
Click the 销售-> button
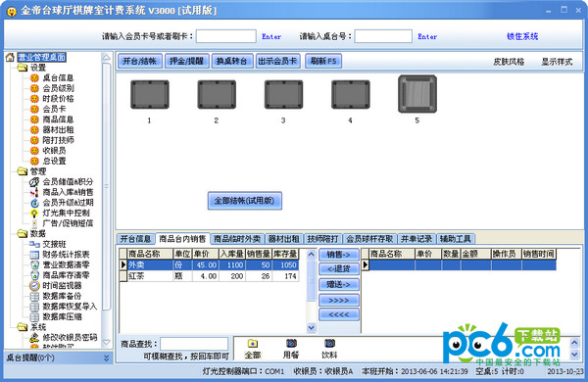[x=339, y=255]
